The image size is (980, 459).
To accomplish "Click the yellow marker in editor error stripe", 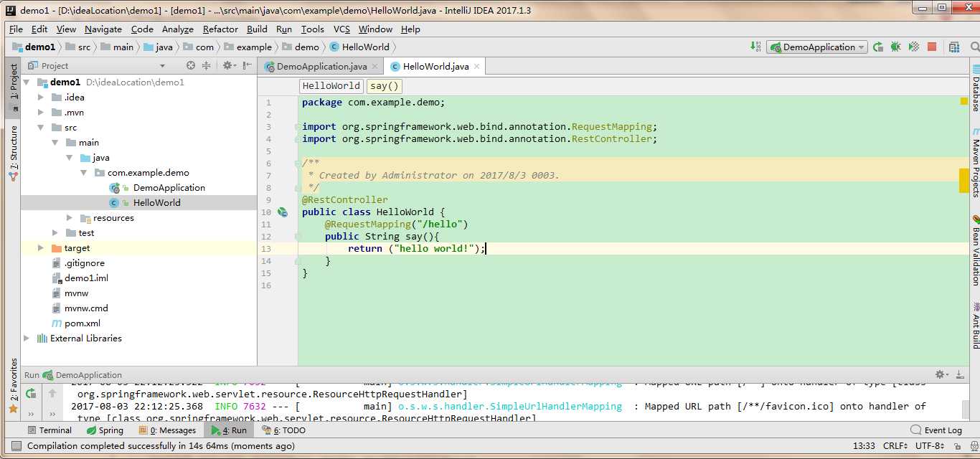I will [x=964, y=180].
